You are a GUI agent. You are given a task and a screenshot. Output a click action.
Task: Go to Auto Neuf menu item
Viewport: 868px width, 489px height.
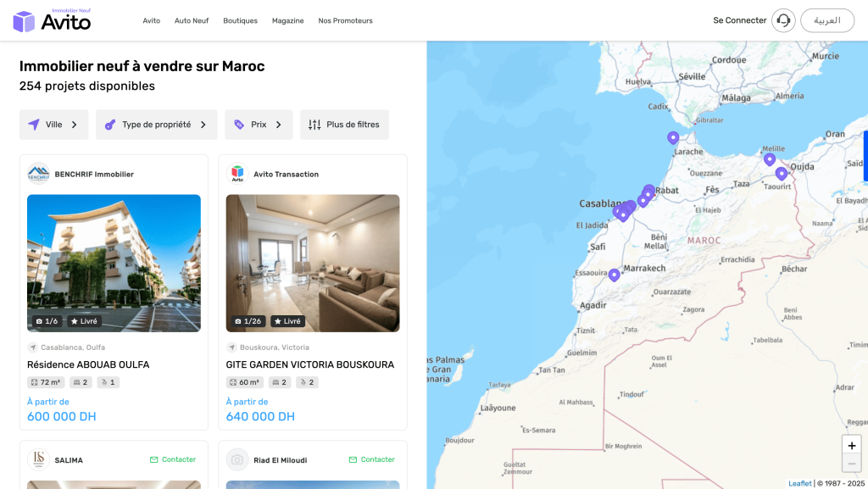(x=192, y=20)
